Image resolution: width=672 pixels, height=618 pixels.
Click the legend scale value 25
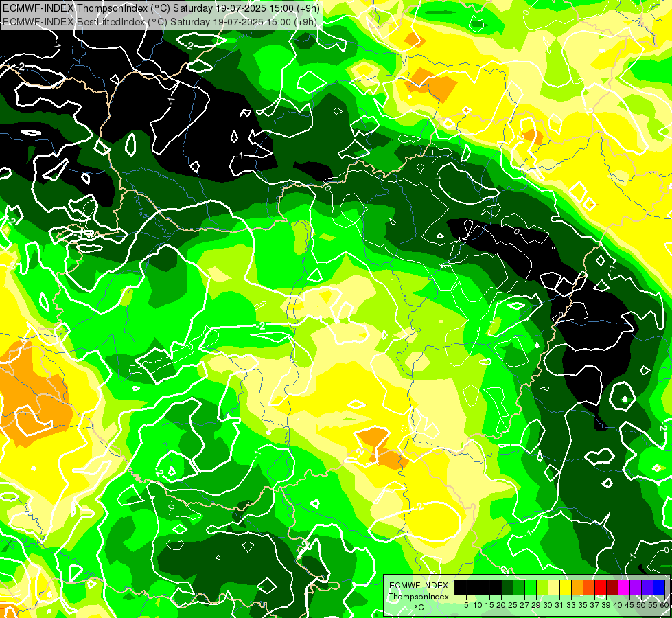pos(513,605)
